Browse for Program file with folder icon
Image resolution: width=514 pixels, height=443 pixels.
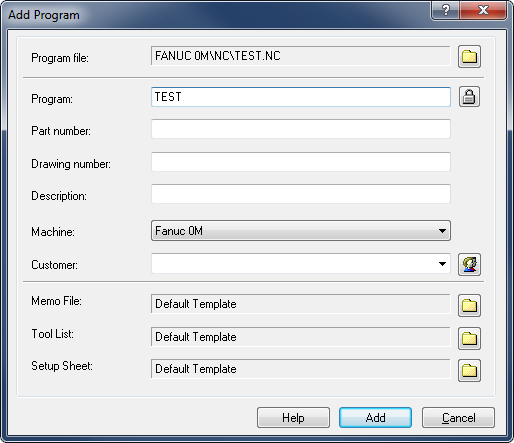[x=469, y=57]
